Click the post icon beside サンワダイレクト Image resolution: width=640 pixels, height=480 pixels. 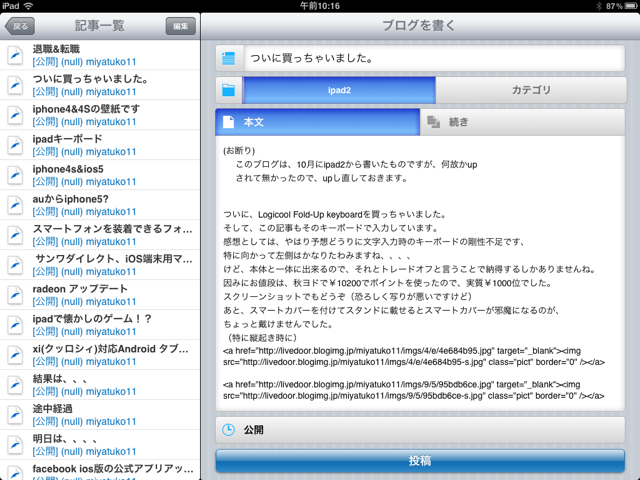coord(15,265)
